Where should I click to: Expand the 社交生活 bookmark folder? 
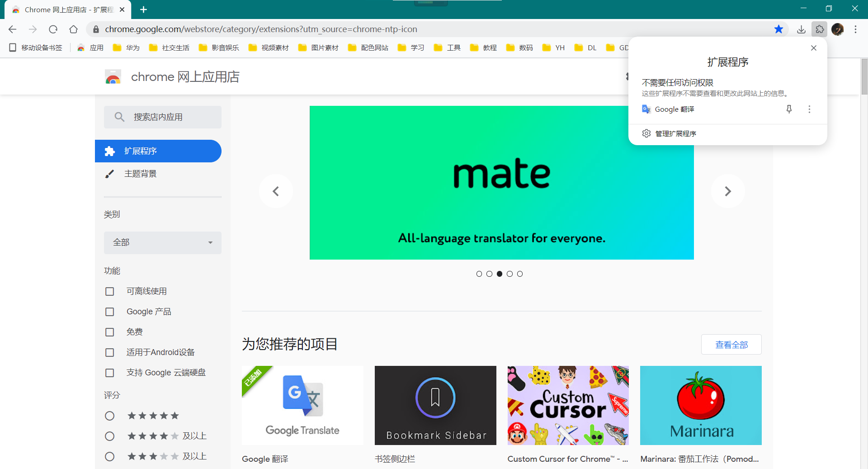pos(169,47)
